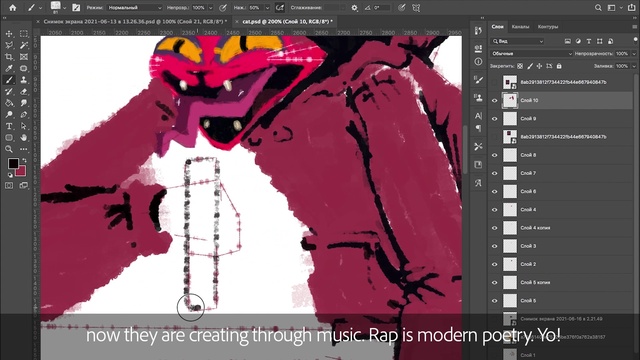The width and height of the screenshot is (640, 360).
Task: Open the brush preset picker arrow
Action: point(64,7)
